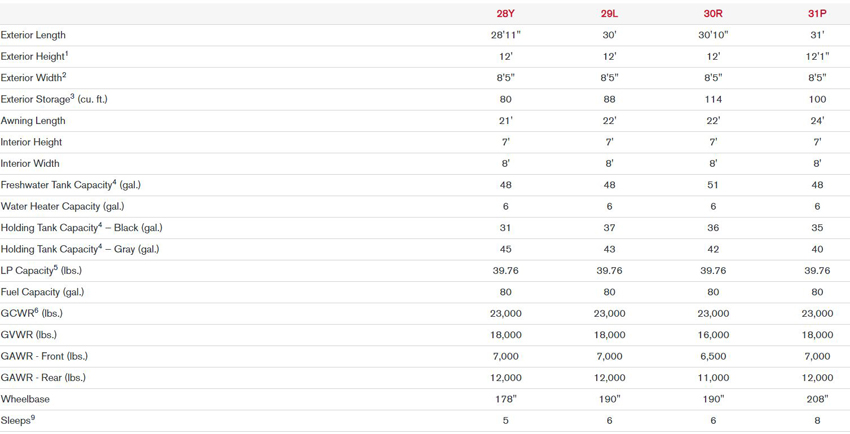The height and width of the screenshot is (434, 850).
Task: Click the Exterior Height footnote label
Action: (35, 56)
